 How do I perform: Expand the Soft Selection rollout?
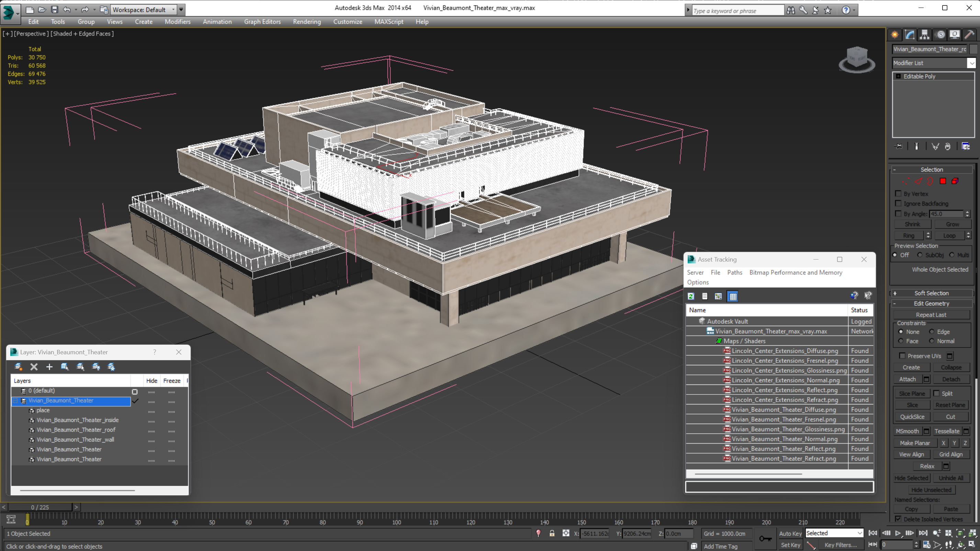click(932, 293)
